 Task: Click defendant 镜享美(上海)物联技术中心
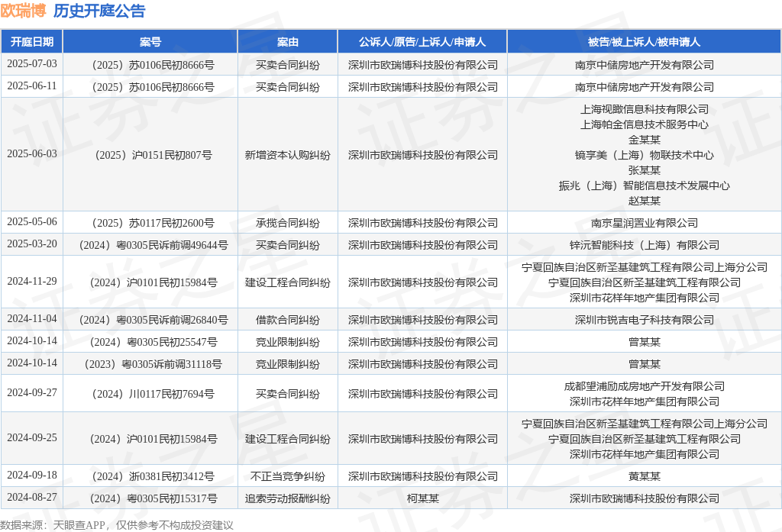[x=645, y=155]
